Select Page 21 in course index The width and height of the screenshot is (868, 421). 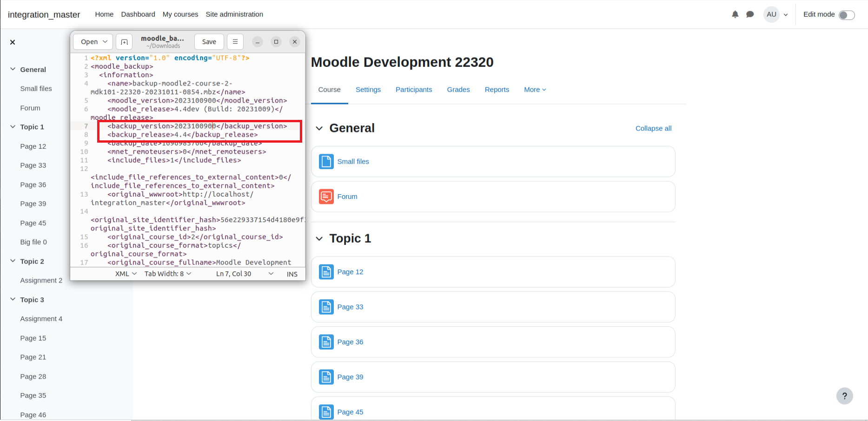click(33, 357)
